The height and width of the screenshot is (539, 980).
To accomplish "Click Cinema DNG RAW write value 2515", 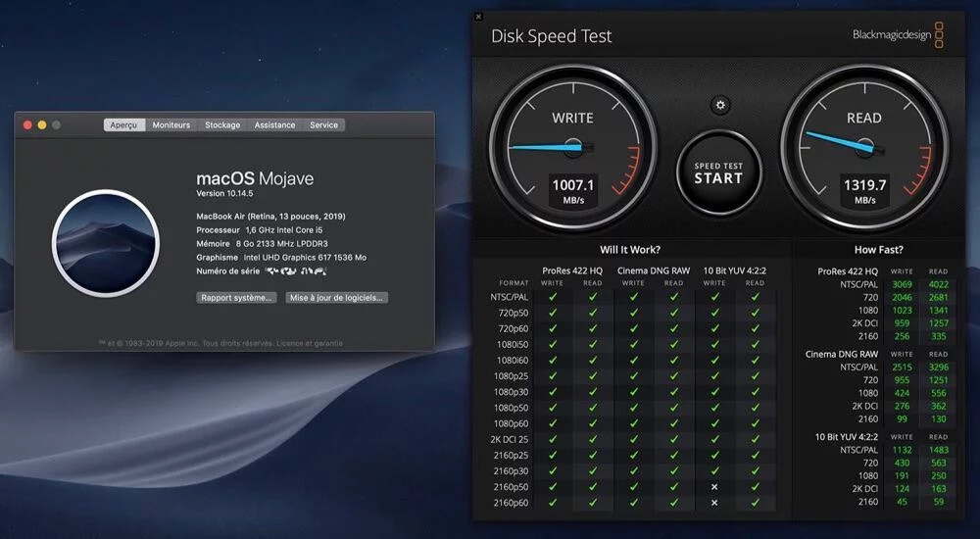I will (x=902, y=367).
